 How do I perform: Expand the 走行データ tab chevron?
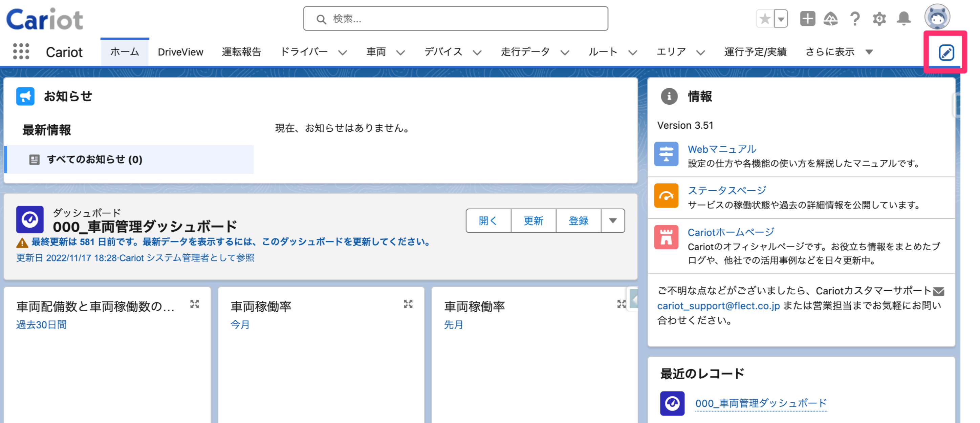[565, 52]
